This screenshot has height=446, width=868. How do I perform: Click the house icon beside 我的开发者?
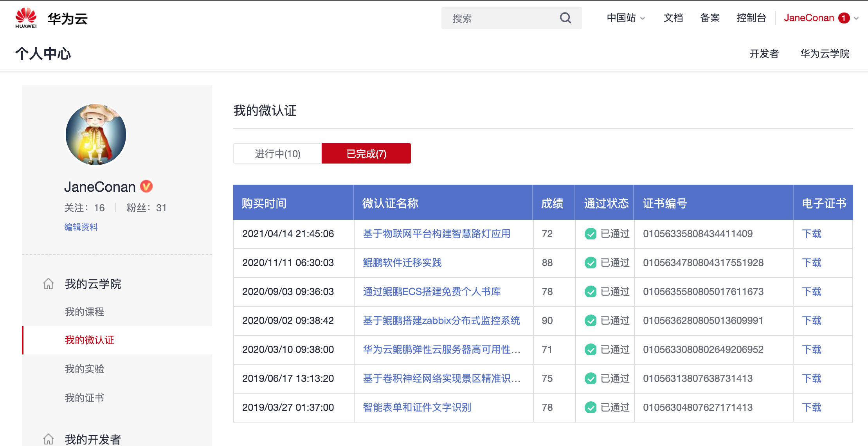[x=48, y=439]
